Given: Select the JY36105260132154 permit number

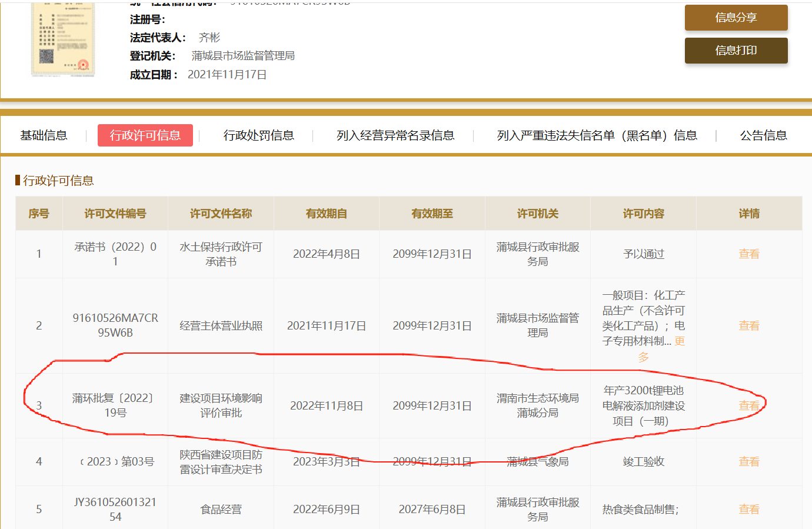Looking at the screenshot, I should [115, 509].
